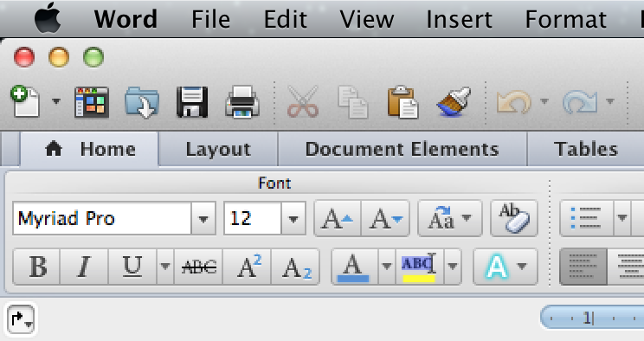Toggle Strikethrough ABC formatting
Image resolution: width=644 pixels, height=341 pixels.
coord(198,267)
